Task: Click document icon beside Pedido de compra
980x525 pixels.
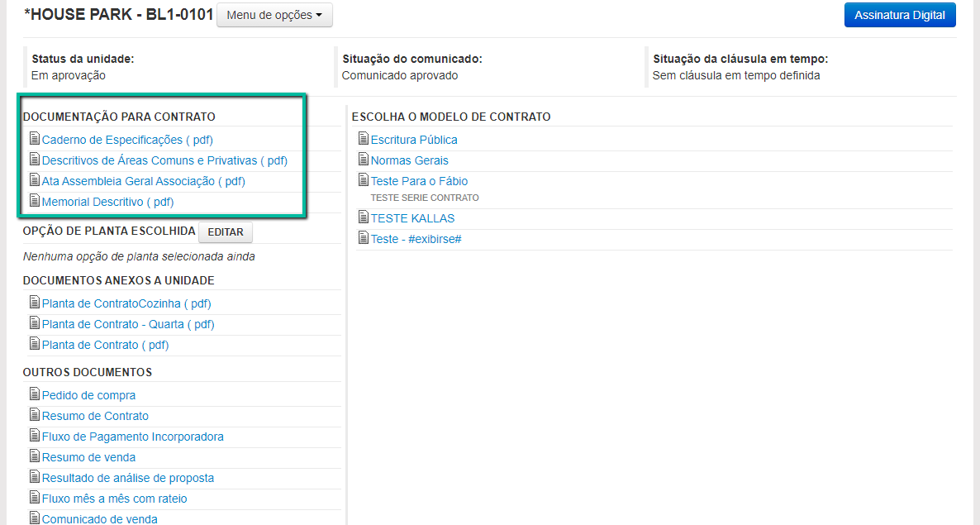Action: [x=34, y=394]
